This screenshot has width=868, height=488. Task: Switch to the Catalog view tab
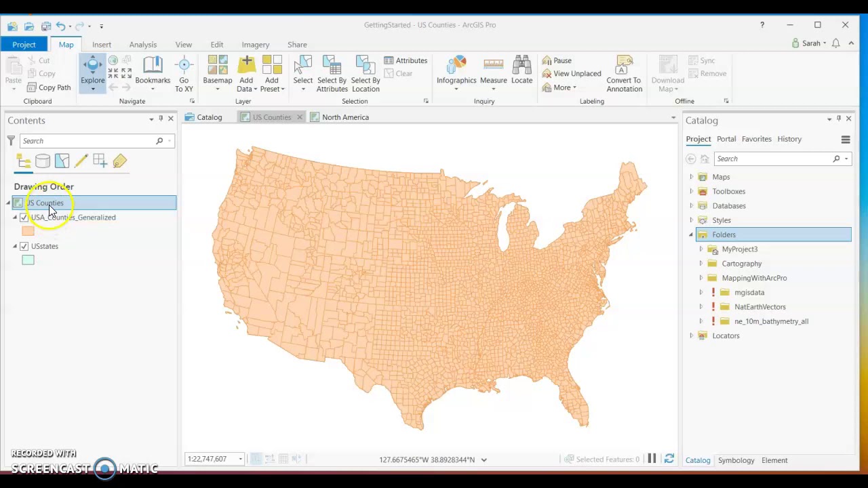[204, 117]
